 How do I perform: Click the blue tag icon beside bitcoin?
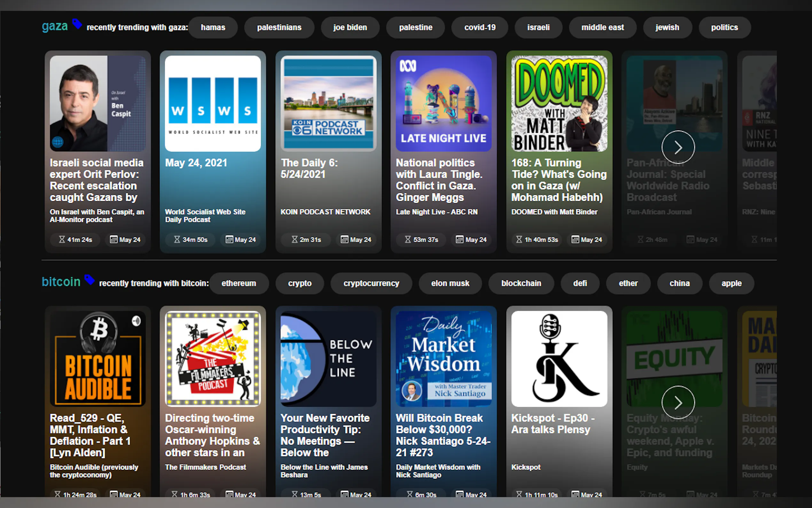(89, 280)
